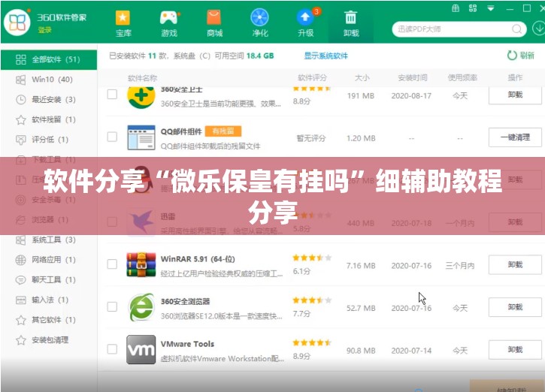Click the 360安全浏览器 green e icon
The width and height of the screenshot is (545, 392).
[x=141, y=307]
